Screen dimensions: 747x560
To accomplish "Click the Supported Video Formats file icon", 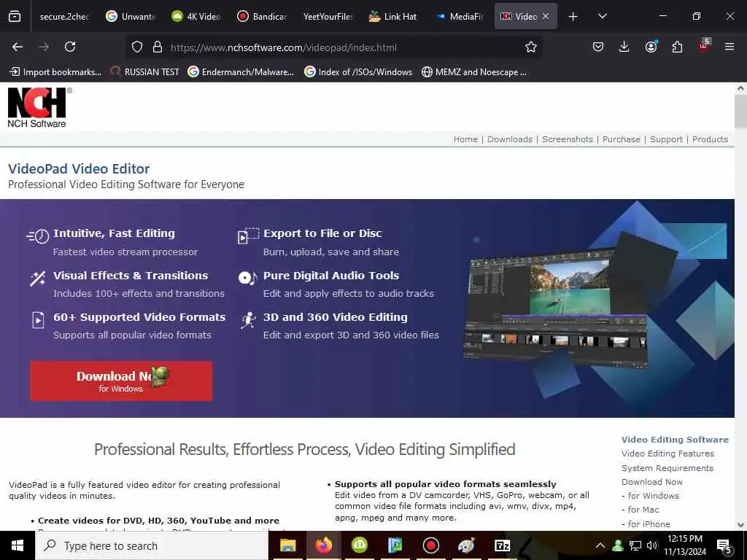I will (x=38, y=319).
